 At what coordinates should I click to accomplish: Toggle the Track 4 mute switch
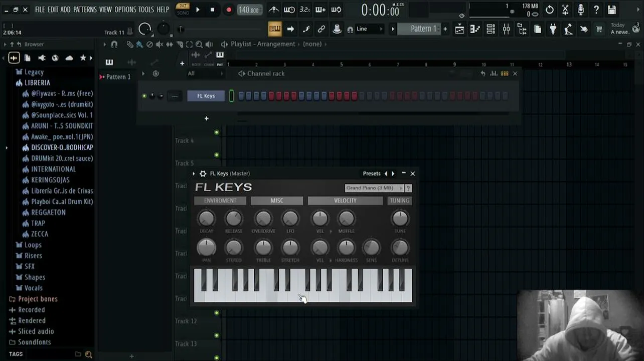click(x=217, y=132)
